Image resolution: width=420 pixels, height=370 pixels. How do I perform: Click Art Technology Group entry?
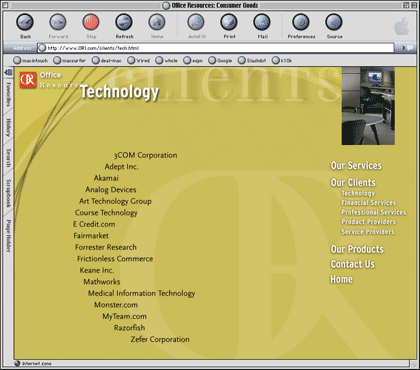(x=115, y=201)
